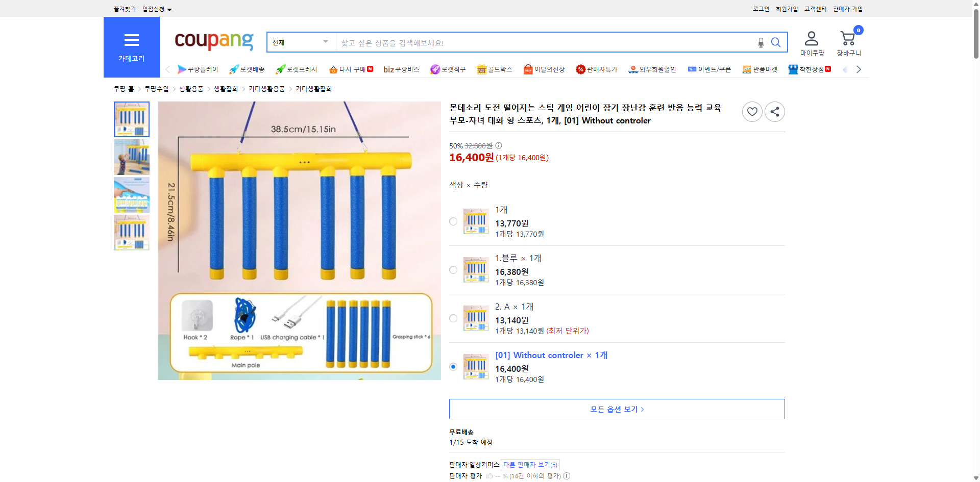Add product to wishlist with heart icon
Screen dimensions: 980x482
click(752, 111)
